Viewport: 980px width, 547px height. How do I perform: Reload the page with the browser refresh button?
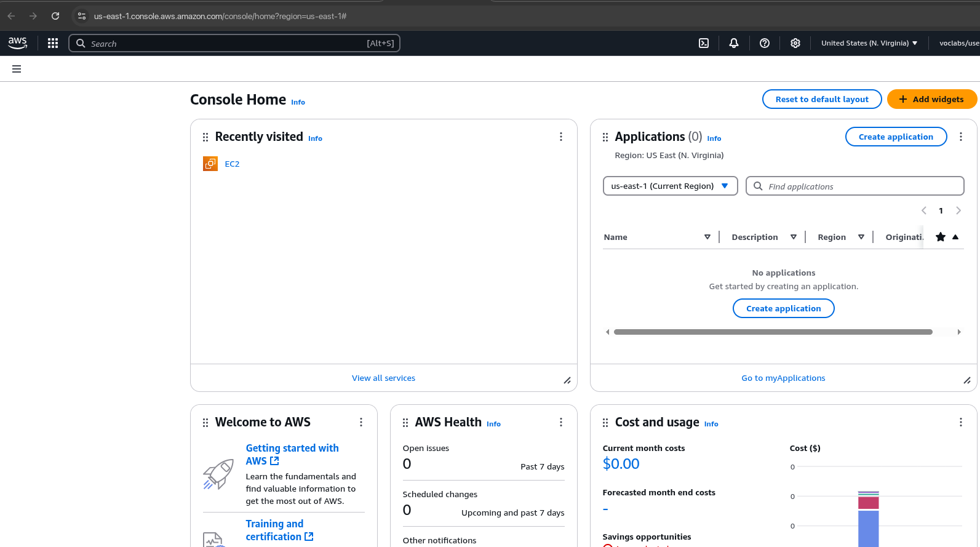pyautogui.click(x=55, y=16)
